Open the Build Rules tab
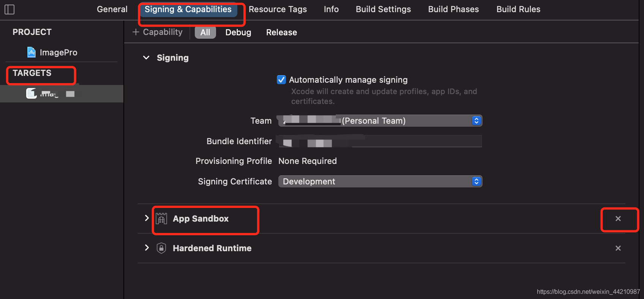 (518, 9)
